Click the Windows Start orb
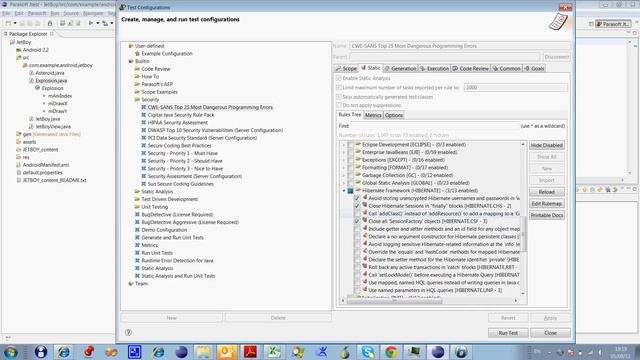 [10, 352]
